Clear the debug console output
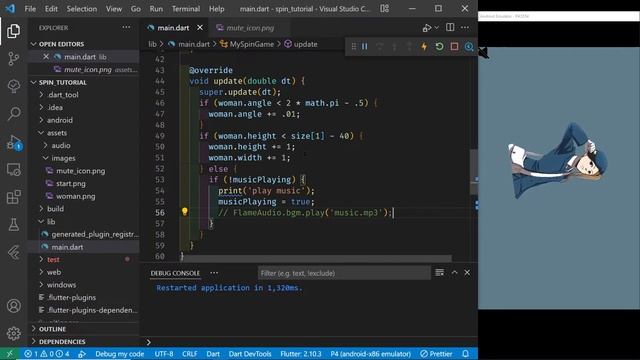 (x=439, y=272)
